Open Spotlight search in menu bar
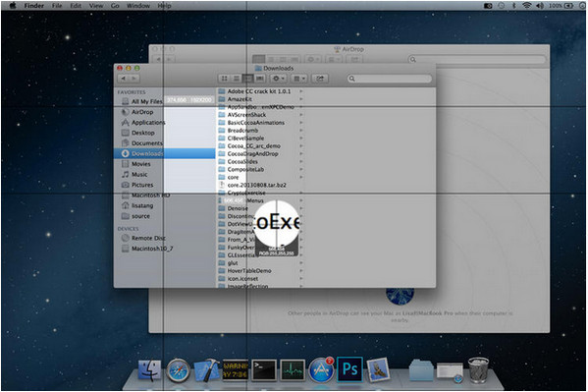Image resolution: width=588 pixels, height=392 pixels. tap(582, 6)
